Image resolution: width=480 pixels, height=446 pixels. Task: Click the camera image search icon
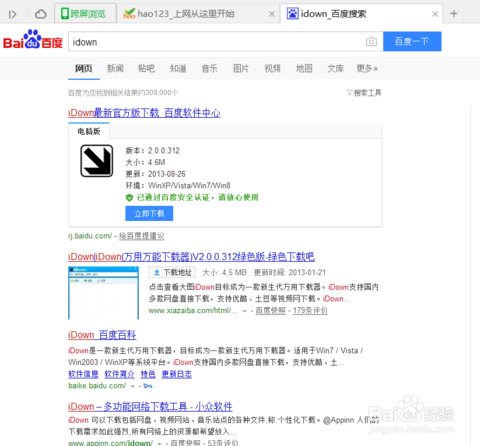click(371, 42)
